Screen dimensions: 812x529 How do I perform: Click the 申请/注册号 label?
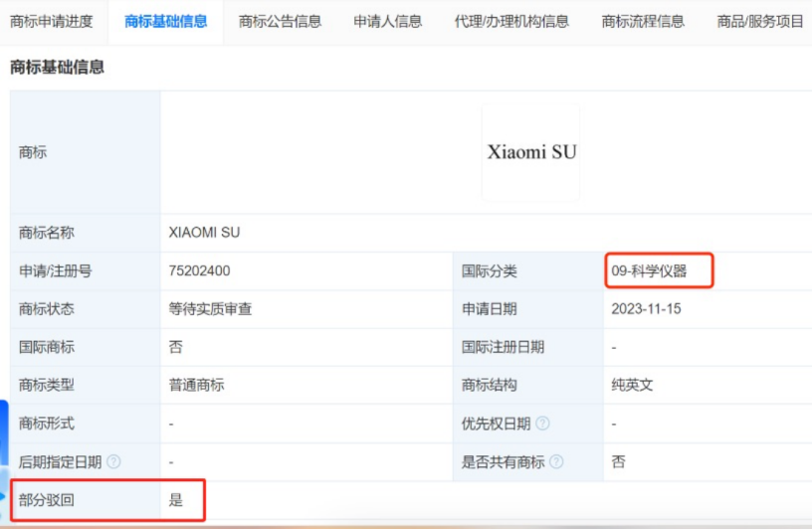56,270
